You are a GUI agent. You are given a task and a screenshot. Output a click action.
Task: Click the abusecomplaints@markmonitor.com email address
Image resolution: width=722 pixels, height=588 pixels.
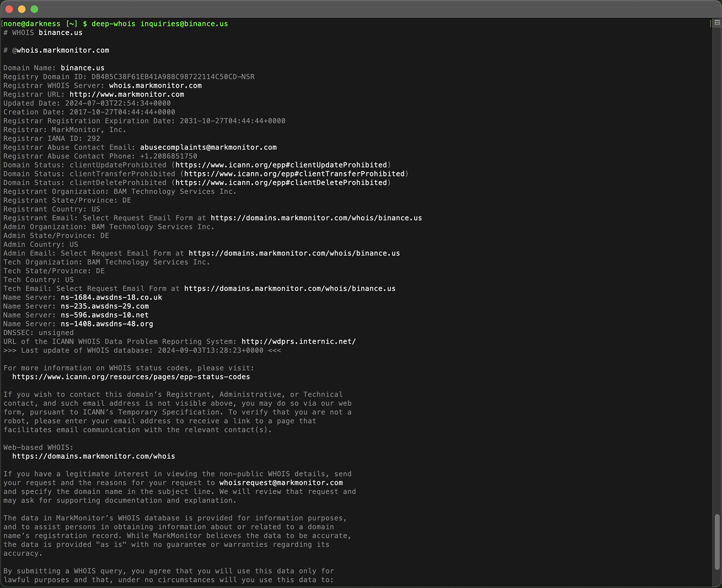pyautogui.click(x=208, y=147)
